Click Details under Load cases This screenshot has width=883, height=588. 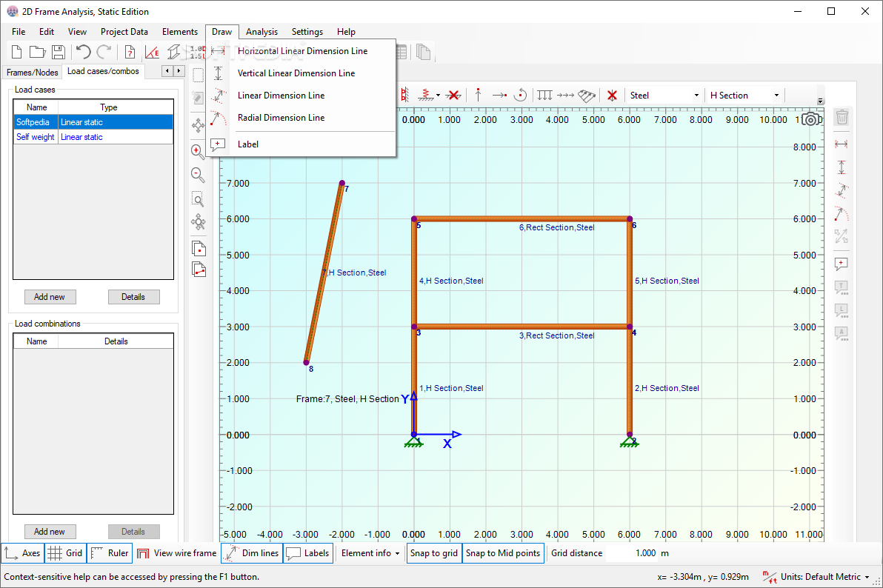133,297
